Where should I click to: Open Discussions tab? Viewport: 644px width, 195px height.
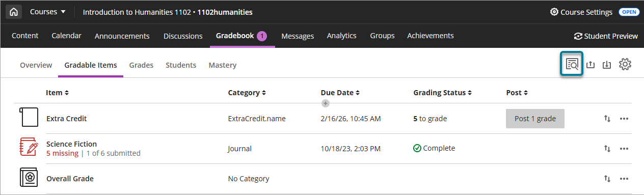[183, 36]
